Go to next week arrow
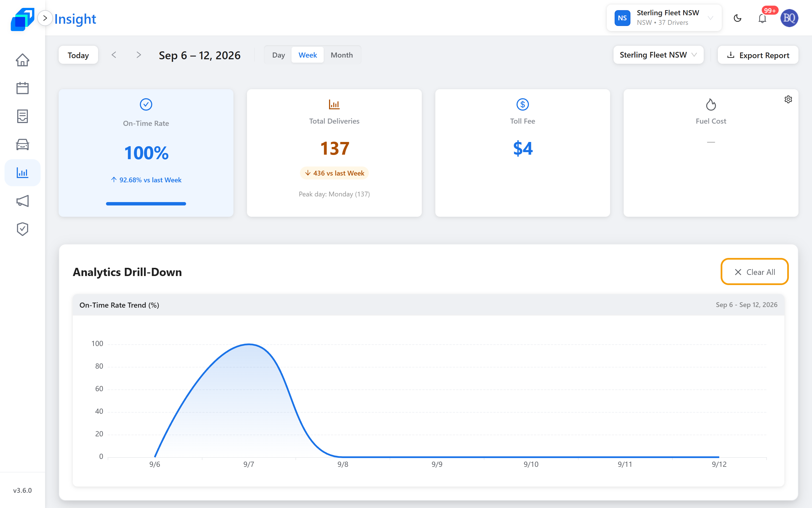Image resolution: width=812 pixels, height=508 pixels. [139, 55]
